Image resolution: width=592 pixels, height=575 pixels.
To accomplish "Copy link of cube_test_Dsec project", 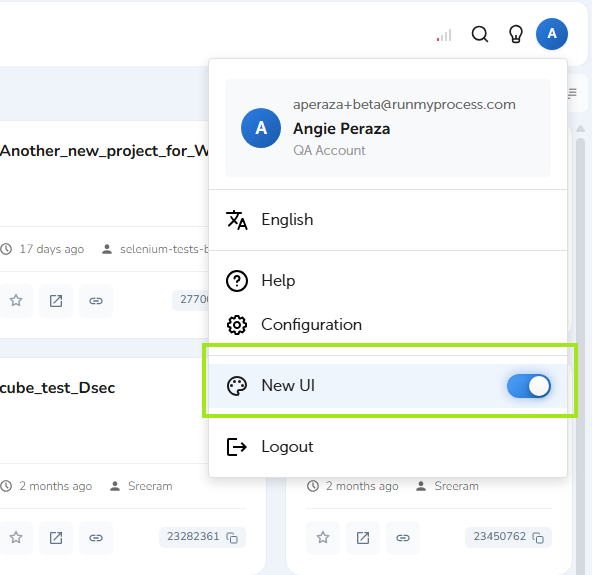I will click(96, 538).
